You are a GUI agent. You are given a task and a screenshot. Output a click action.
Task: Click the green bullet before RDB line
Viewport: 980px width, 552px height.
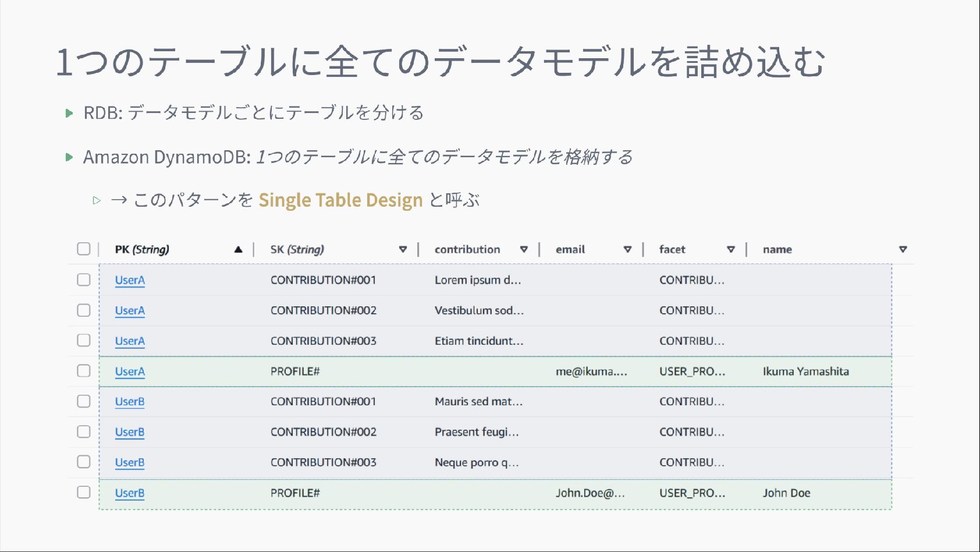pos(69,113)
